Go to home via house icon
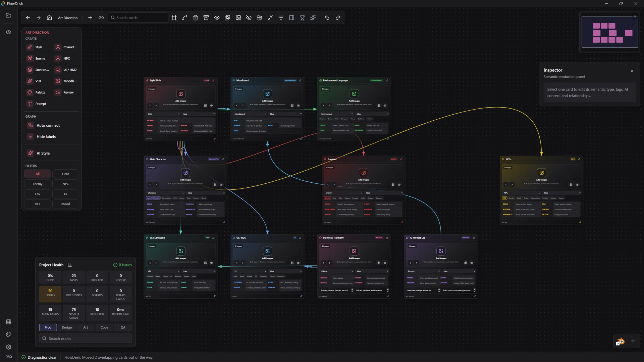Screen dimensions: 644x362 click(49, 18)
